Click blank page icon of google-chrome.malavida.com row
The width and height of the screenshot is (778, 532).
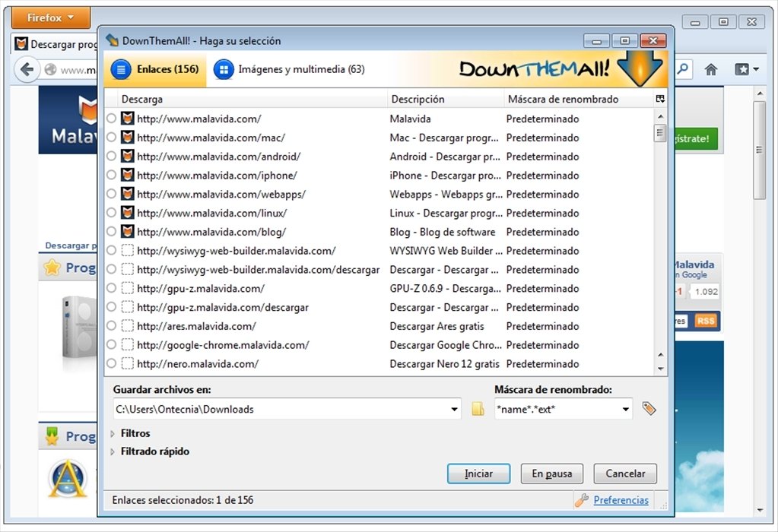coord(128,344)
